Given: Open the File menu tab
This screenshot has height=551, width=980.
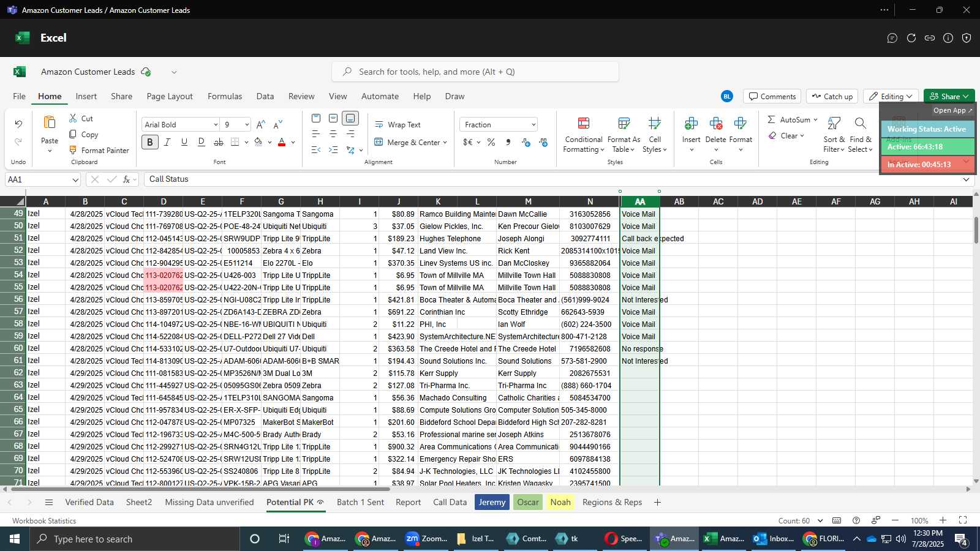Looking at the screenshot, I should 20,96.
